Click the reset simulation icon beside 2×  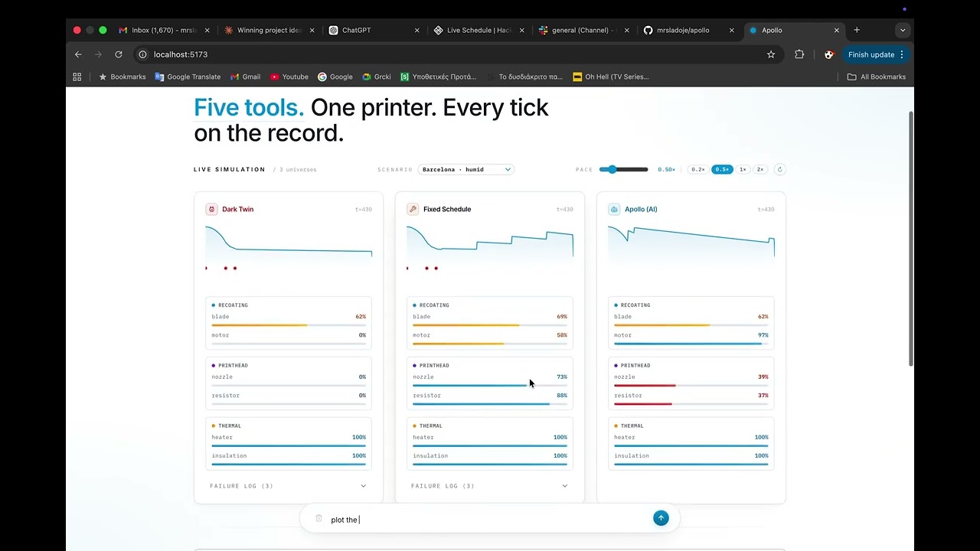coord(780,169)
